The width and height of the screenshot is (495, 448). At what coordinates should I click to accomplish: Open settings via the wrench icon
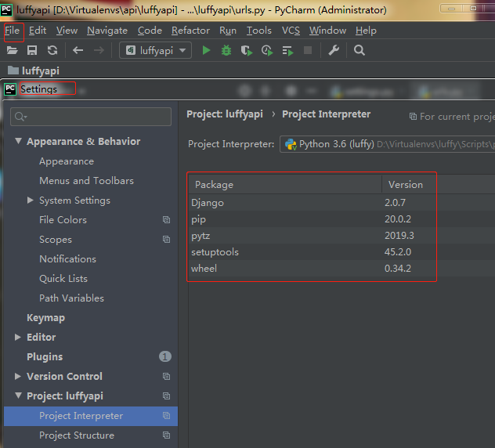[x=334, y=50]
